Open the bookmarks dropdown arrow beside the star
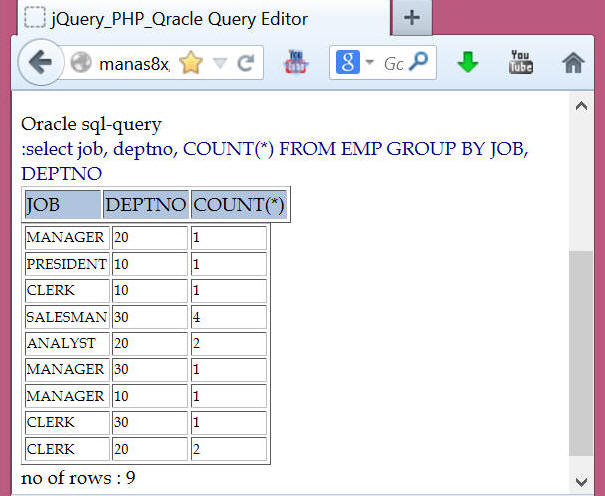Screen dimensions: 605x496 point(220,63)
